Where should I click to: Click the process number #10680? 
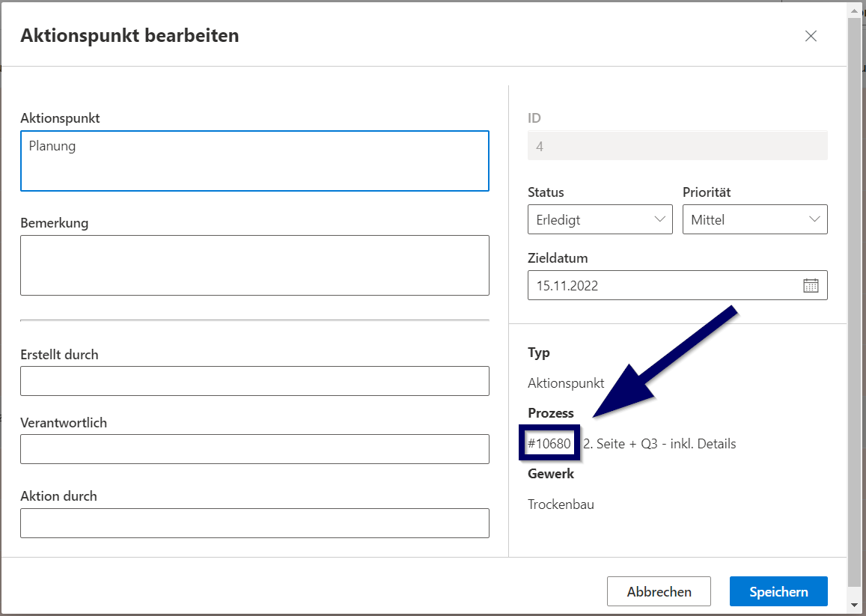click(x=550, y=444)
